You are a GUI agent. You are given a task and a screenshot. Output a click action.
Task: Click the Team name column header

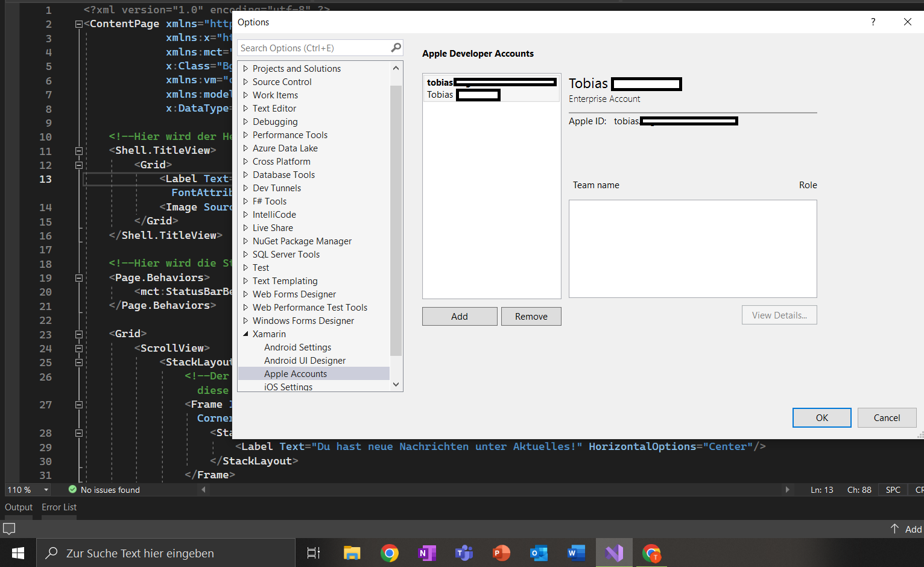(596, 185)
